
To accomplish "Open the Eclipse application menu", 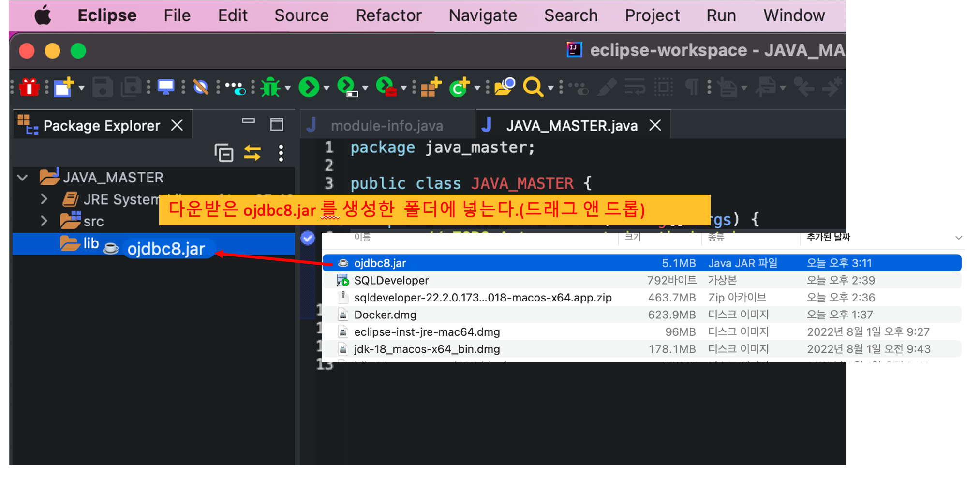I will click(107, 15).
